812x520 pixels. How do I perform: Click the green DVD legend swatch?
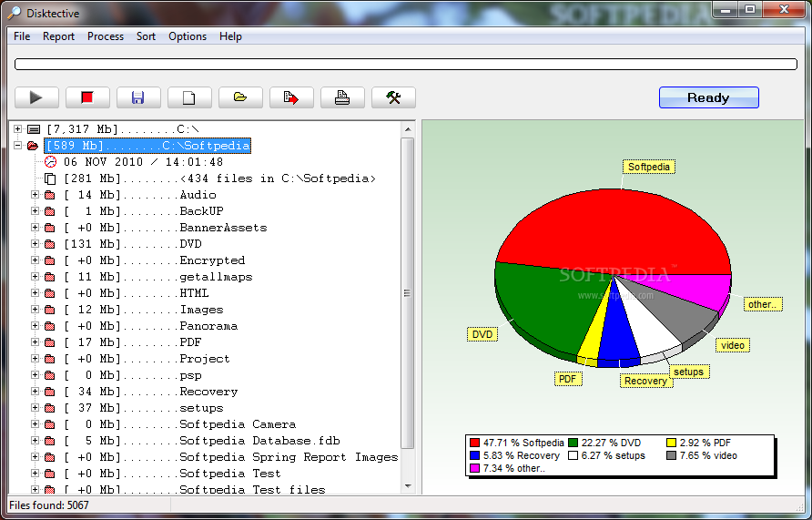tap(573, 443)
